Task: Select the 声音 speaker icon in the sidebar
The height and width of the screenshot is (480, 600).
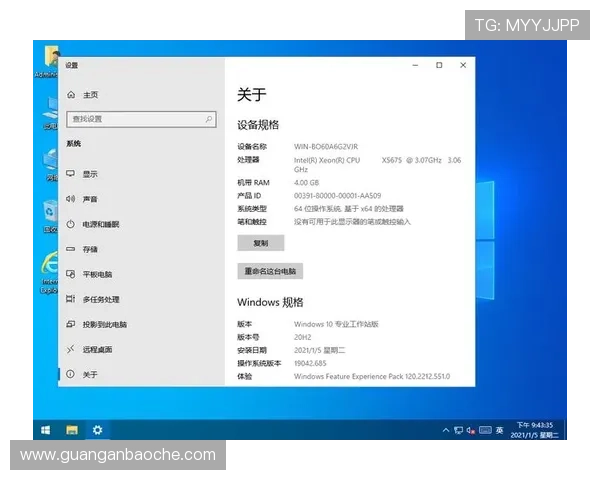Action: (x=70, y=199)
